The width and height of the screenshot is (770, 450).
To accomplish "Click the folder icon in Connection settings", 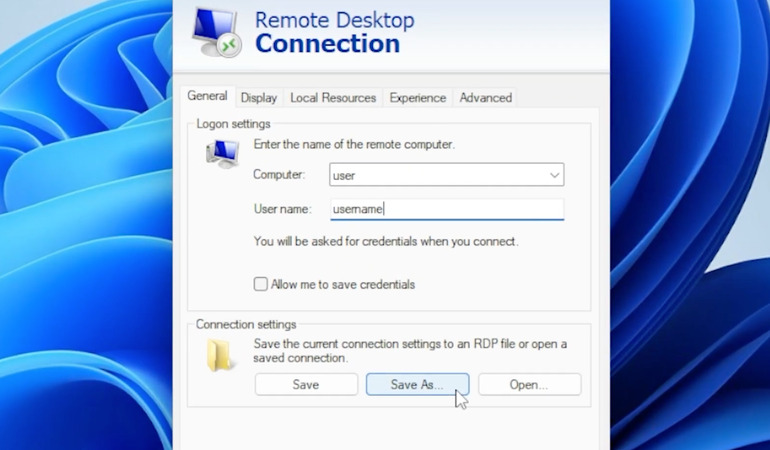I will coord(220,355).
